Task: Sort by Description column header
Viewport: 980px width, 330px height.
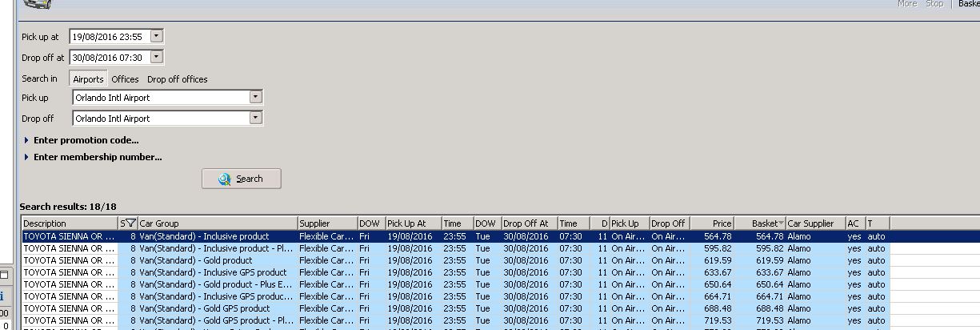Action: click(x=70, y=223)
